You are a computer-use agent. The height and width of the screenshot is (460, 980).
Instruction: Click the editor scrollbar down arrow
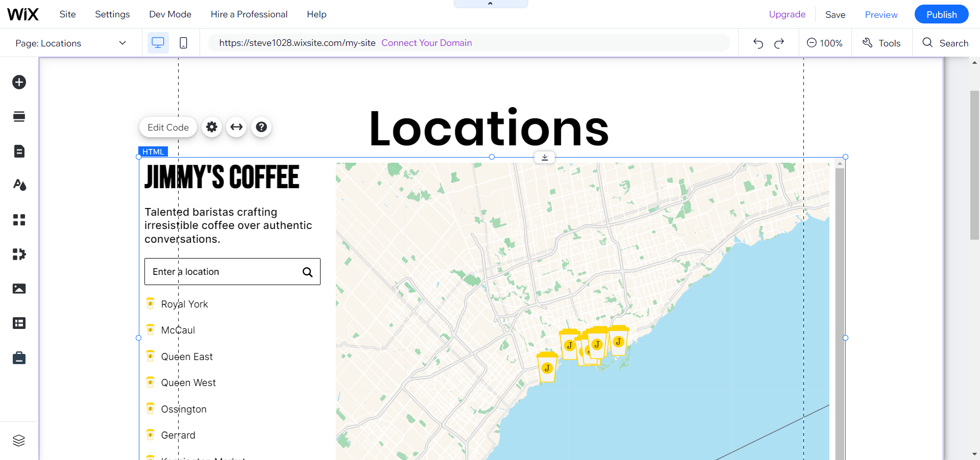pos(974,454)
